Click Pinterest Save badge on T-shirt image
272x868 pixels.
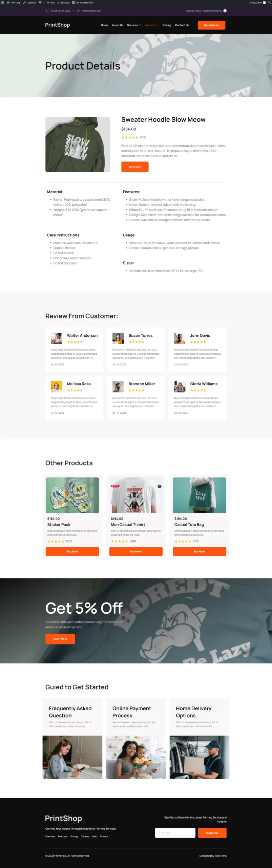point(115,486)
